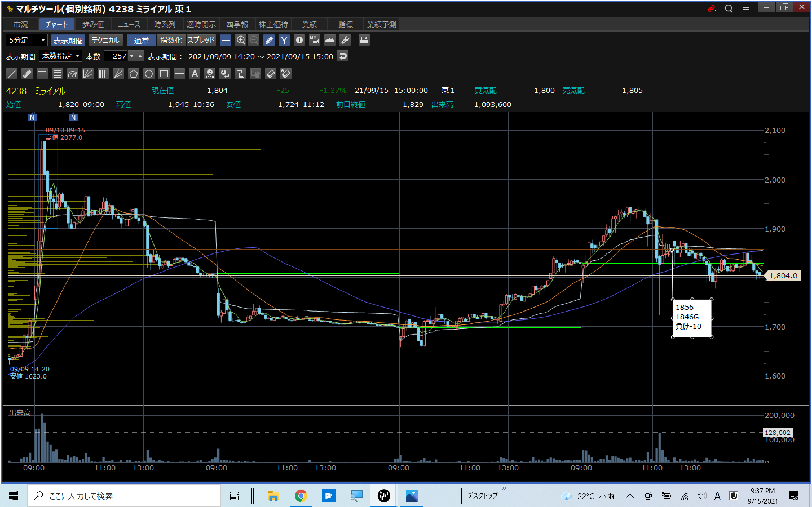The height and width of the screenshot is (507, 812).
Task: Zoom in the chart with magnifier
Action: pyautogui.click(x=240, y=40)
